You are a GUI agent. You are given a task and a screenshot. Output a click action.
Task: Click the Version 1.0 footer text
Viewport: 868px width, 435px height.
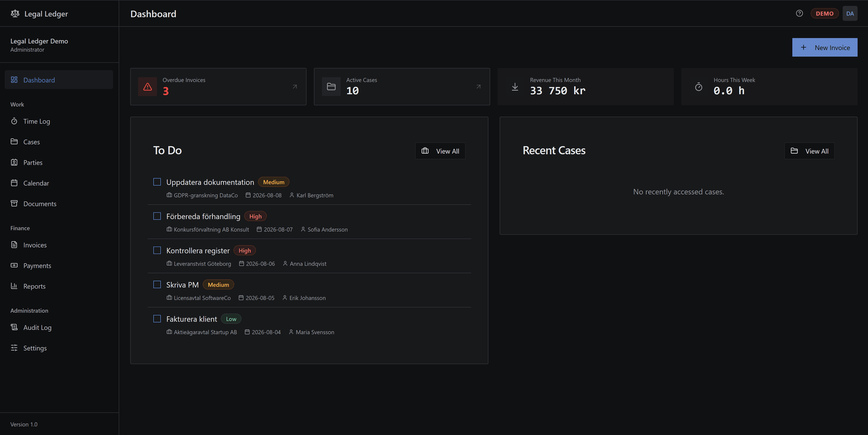[24, 424]
